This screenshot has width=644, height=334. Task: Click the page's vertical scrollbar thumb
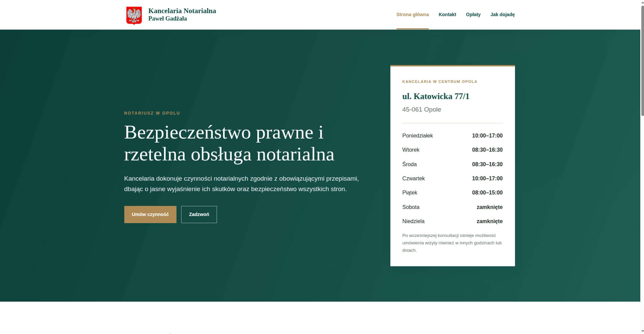click(642, 61)
